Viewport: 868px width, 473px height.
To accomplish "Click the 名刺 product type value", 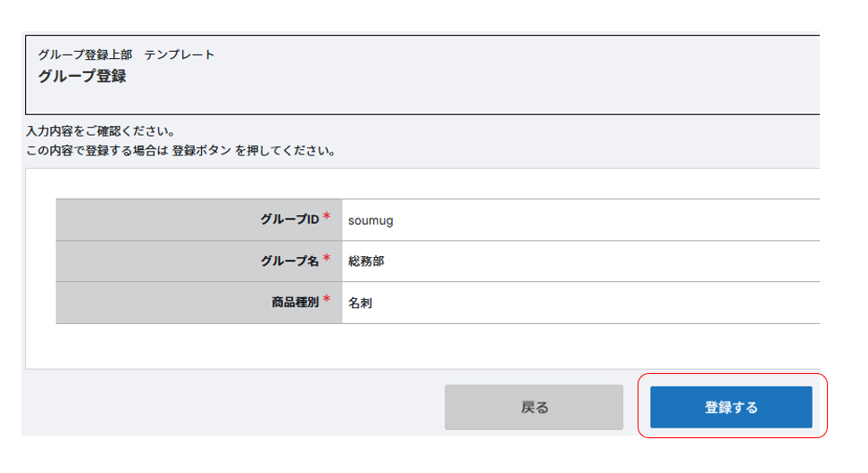I will tap(360, 303).
